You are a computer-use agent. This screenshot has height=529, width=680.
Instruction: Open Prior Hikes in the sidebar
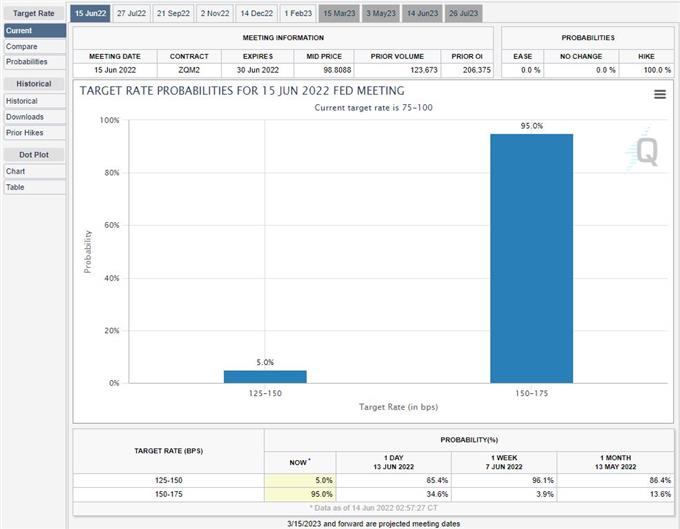26,133
